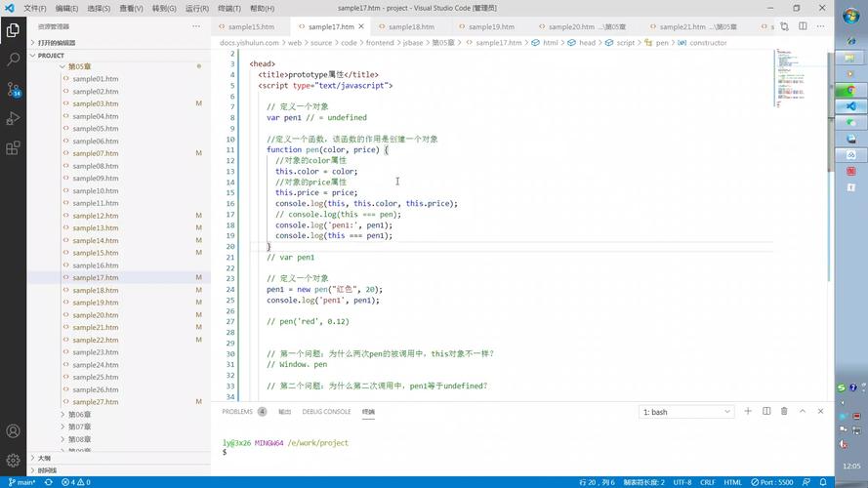Open the Accounts menu icon

point(13,431)
